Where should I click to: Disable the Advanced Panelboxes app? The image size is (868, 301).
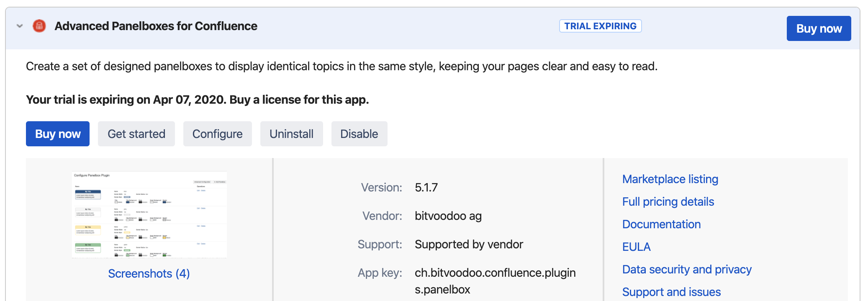(x=359, y=134)
